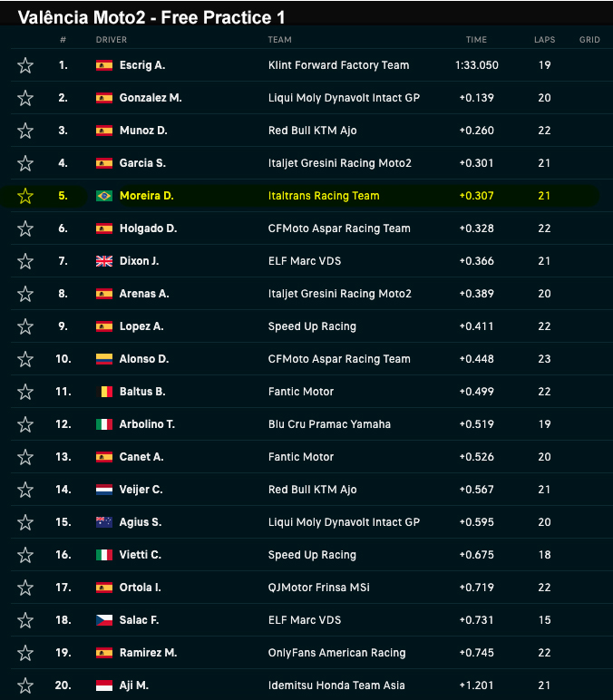This screenshot has height=700, width=613.
Task: Click the Czech flag next to Salac F.
Action: coord(104,620)
